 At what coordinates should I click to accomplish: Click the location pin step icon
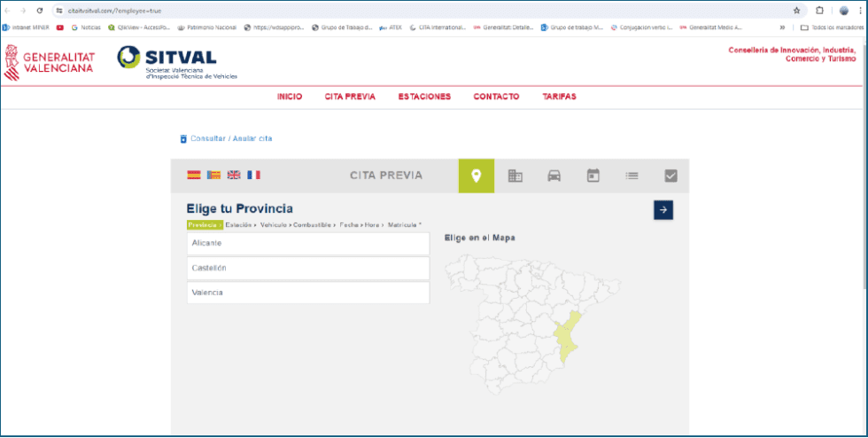pos(476,176)
